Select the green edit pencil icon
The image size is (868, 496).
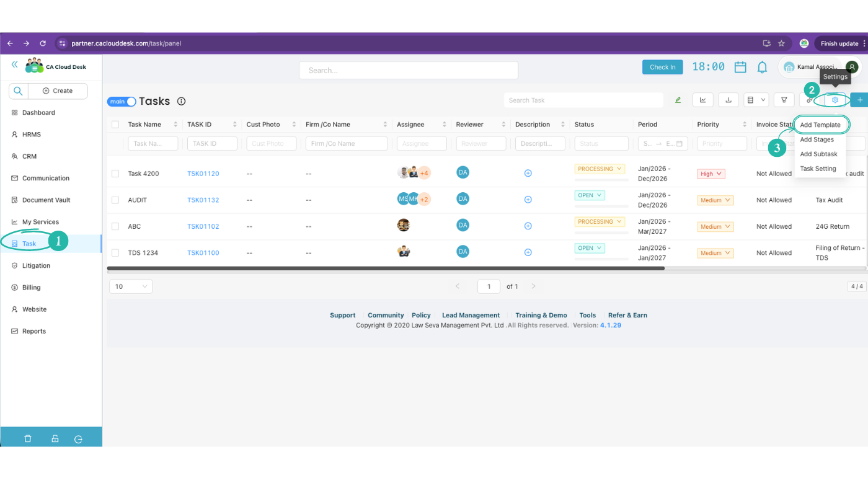678,99
